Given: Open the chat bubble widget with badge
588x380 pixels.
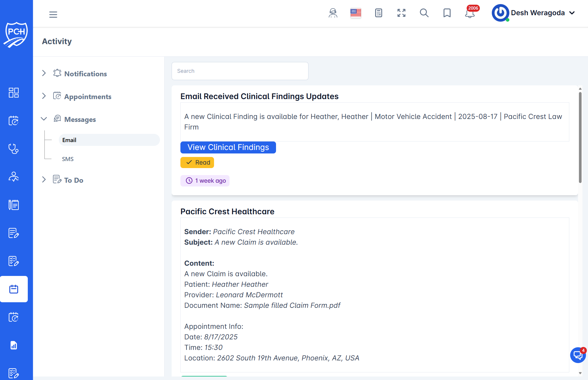Looking at the screenshot, I should pyautogui.click(x=578, y=355).
